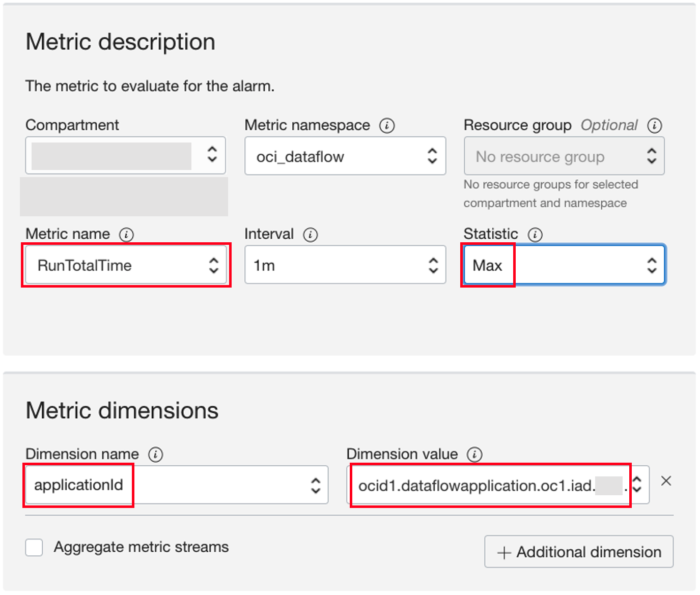Screen dimensions: 700x595
Task: Click info icon beside Metric name
Action: click(x=126, y=235)
